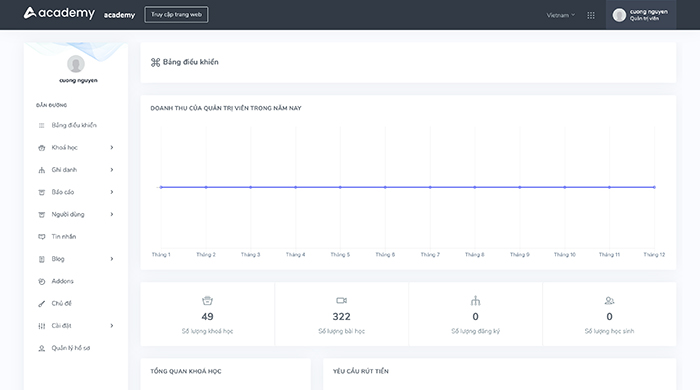Viewport: 700px width, 390px height.
Task: Click the Tin nhắn sidebar icon
Action: 42,237
